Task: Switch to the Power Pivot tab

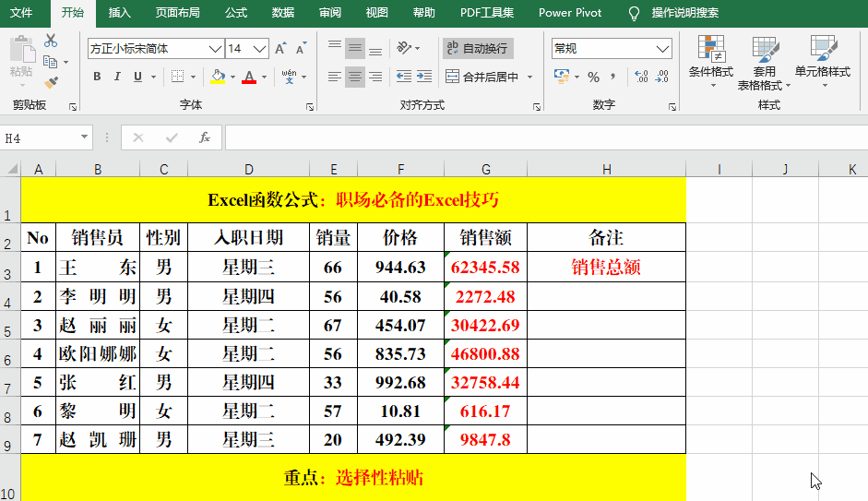Action: pos(570,13)
